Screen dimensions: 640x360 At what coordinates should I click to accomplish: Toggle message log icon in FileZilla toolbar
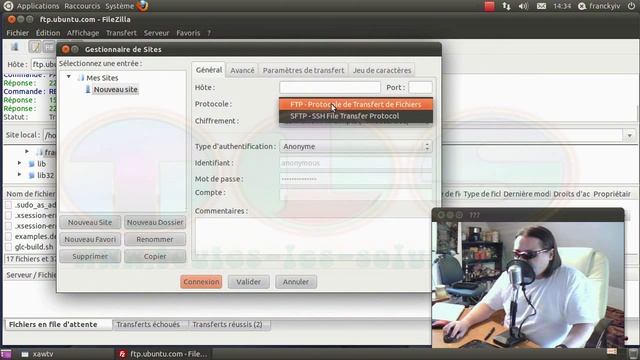[x=35, y=47]
